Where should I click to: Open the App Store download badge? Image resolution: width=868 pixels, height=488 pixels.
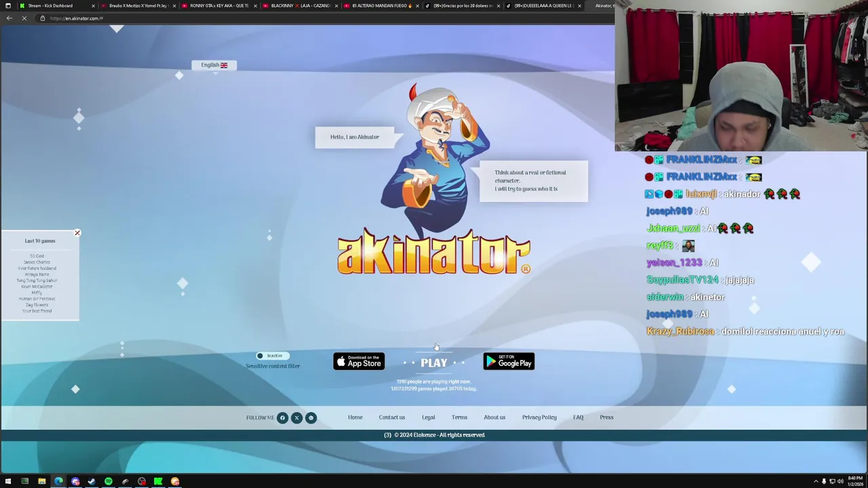coord(359,362)
